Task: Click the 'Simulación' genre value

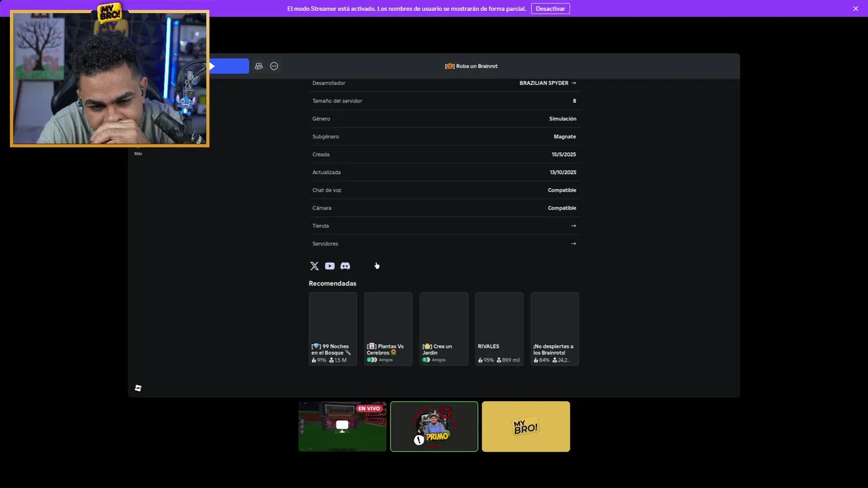Action: [x=563, y=119]
